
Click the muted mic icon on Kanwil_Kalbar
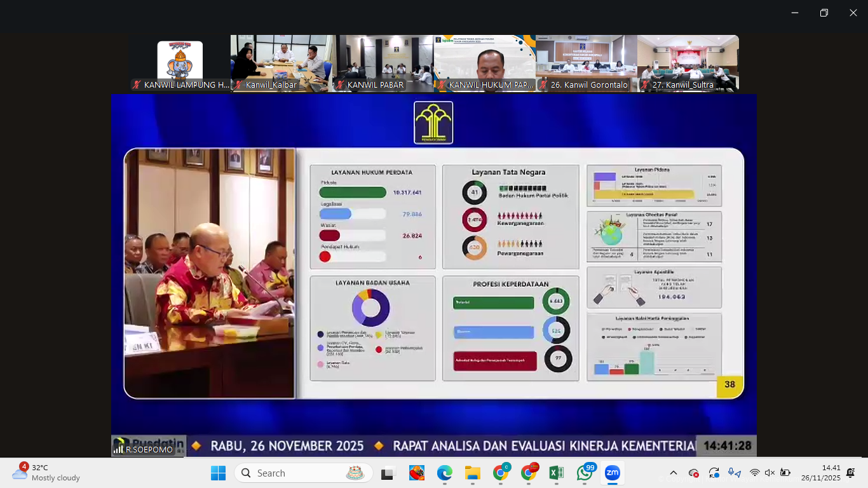coord(239,85)
